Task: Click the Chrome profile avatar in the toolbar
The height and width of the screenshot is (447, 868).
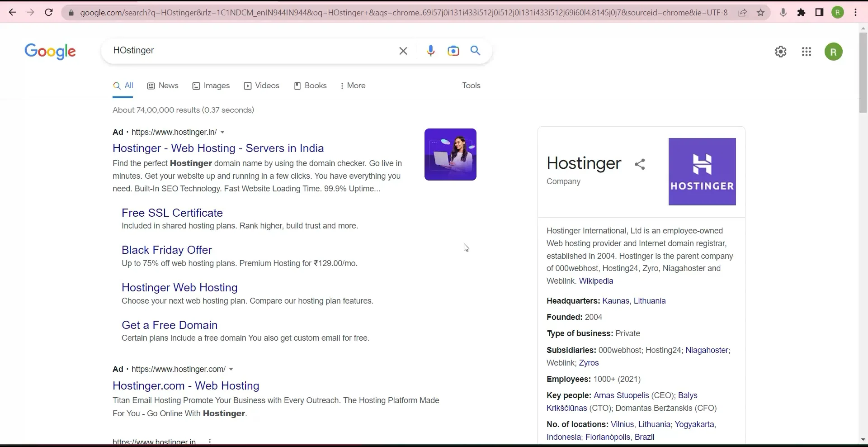Action: [838, 13]
